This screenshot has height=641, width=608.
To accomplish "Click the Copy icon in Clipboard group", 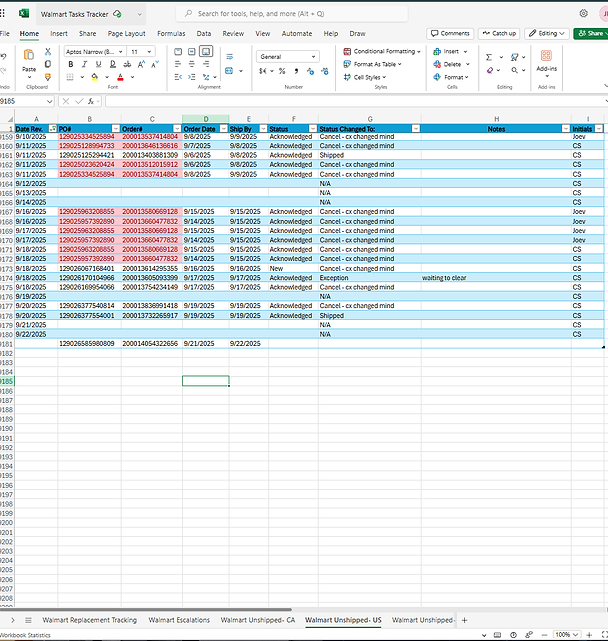I will point(48,64).
